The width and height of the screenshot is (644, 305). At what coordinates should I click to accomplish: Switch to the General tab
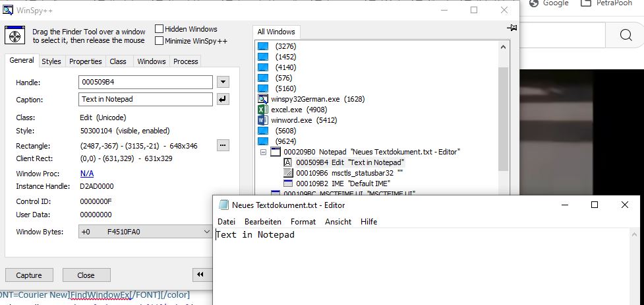coord(22,61)
